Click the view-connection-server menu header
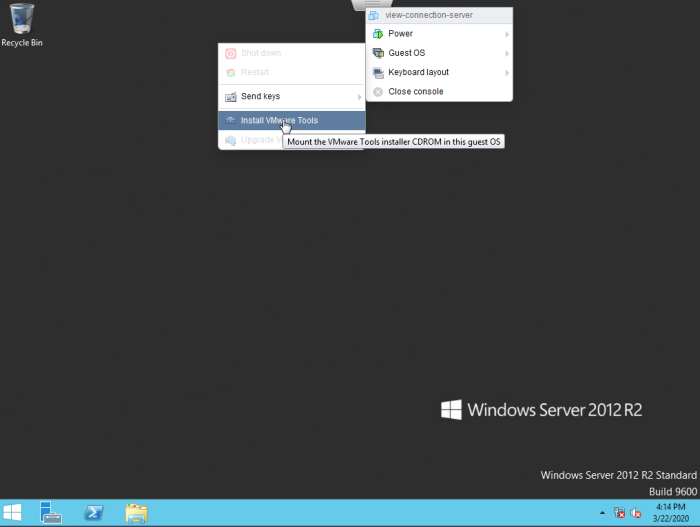This screenshot has width=700, height=527. point(439,15)
